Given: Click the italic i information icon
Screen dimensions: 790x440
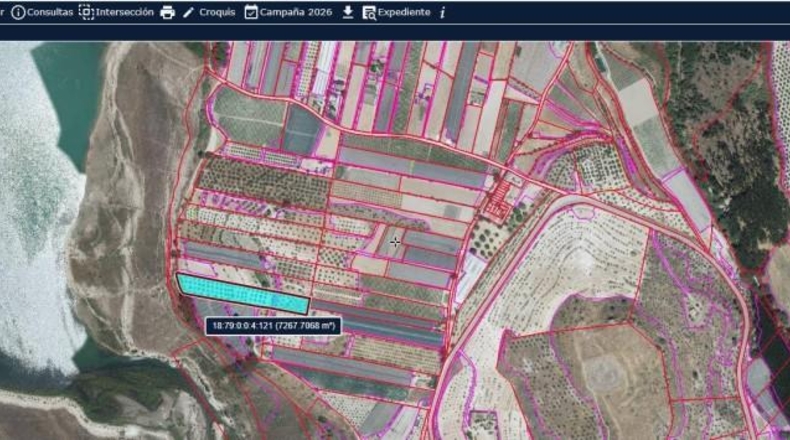Looking at the screenshot, I should click(x=442, y=13).
